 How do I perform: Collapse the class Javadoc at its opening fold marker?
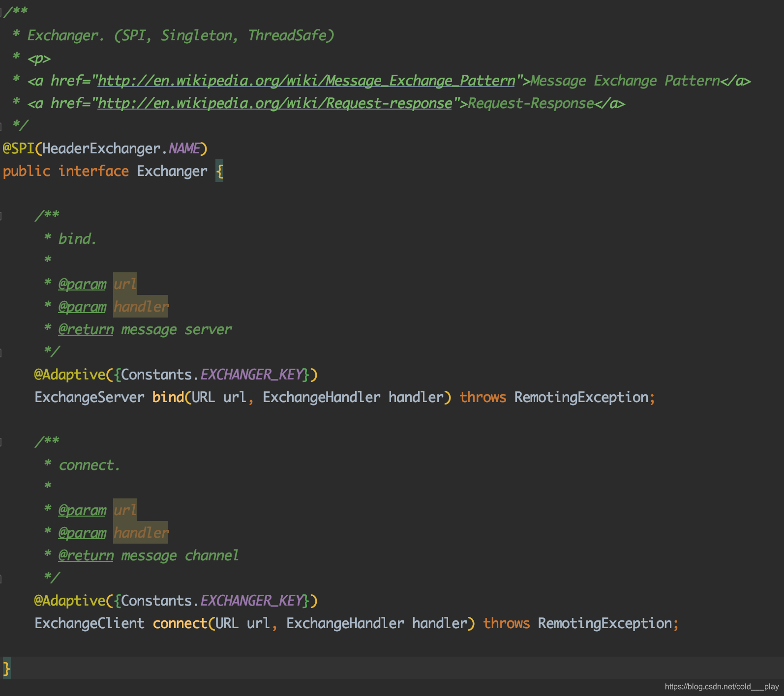click(x=1, y=12)
